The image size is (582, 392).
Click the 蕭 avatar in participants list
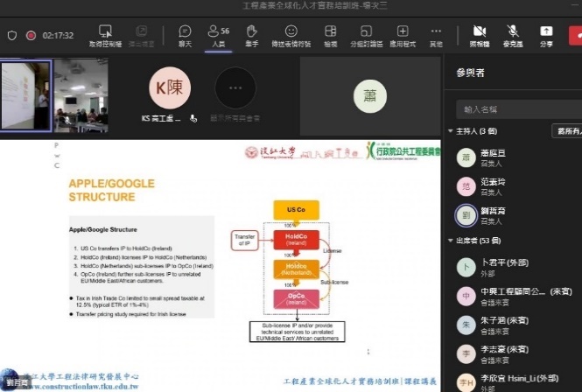[466, 157]
